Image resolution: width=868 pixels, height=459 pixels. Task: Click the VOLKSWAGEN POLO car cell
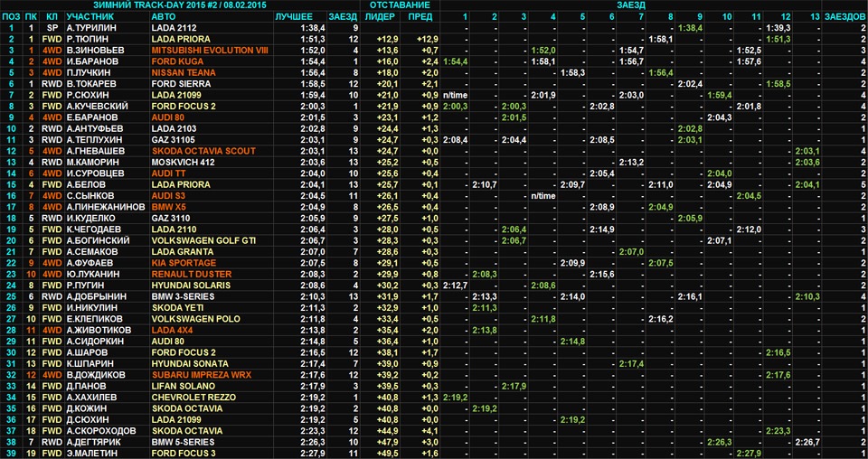(x=195, y=319)
